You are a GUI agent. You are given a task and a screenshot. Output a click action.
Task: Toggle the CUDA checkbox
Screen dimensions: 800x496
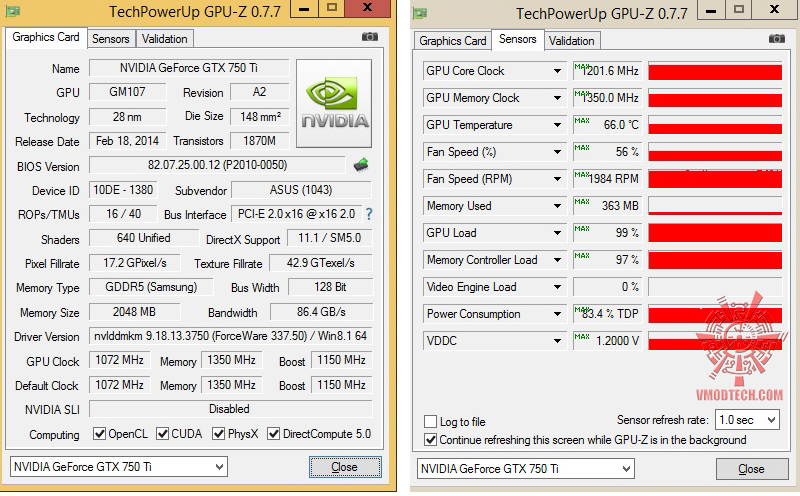[162, 434]
